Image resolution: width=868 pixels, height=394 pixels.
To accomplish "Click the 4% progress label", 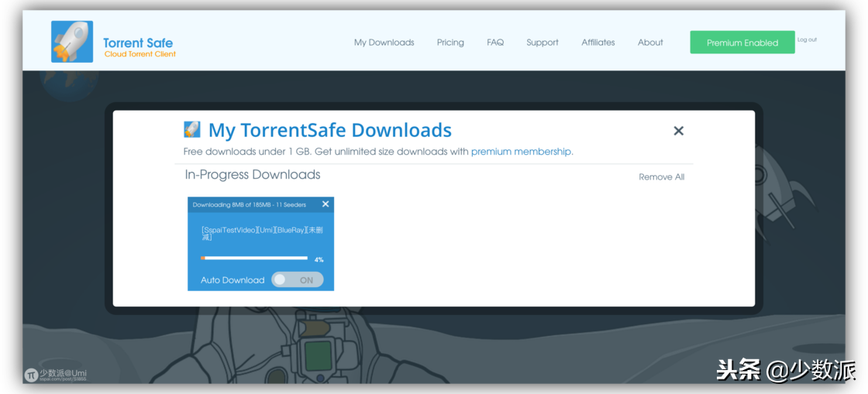I will 319,260.
